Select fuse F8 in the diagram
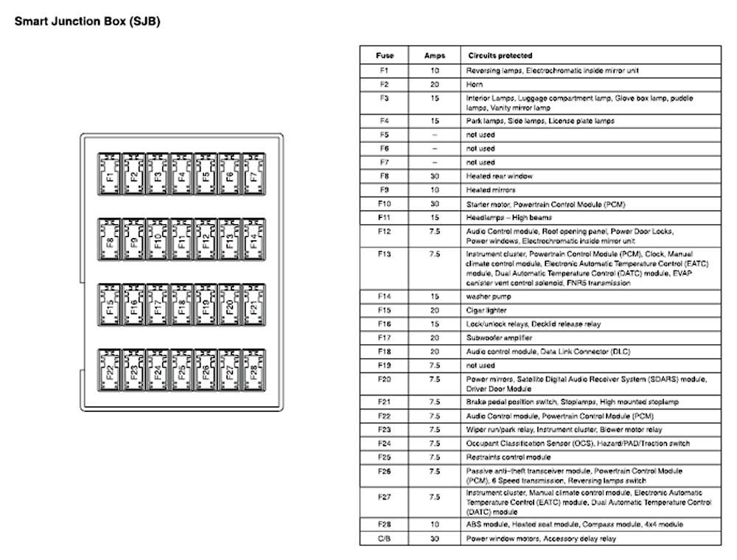Viewport: 737px width, 560px height. (109, 239)
